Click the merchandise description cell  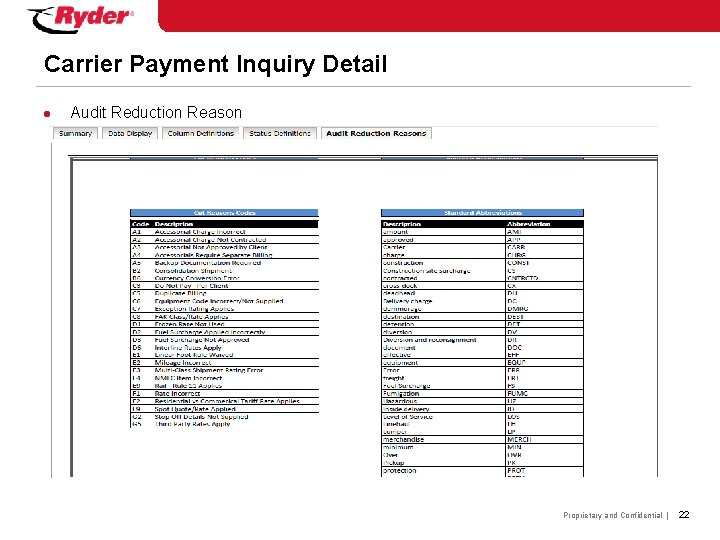(444, 439)
